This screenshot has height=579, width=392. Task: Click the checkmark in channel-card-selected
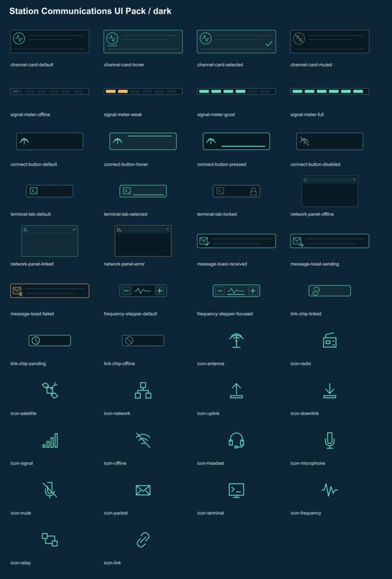(269, 44)
